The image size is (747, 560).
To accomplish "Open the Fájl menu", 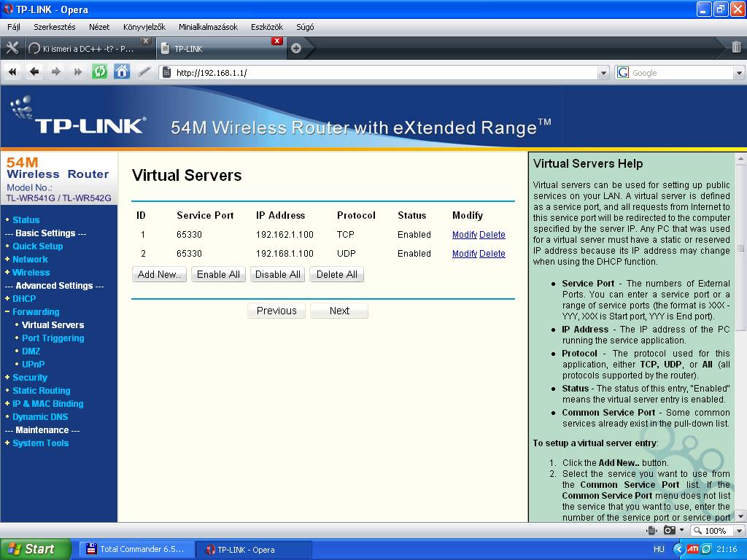I will tap(14, 27).
